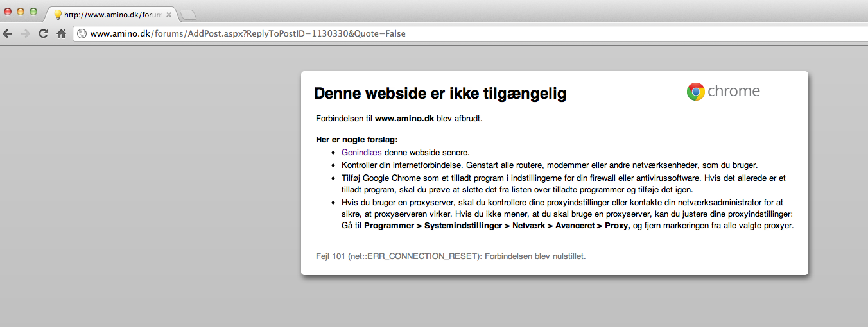Close the amino.dk tab
The height and width of the screenshot is (327, 868).
pyautogui.click(x=168, y=14)
